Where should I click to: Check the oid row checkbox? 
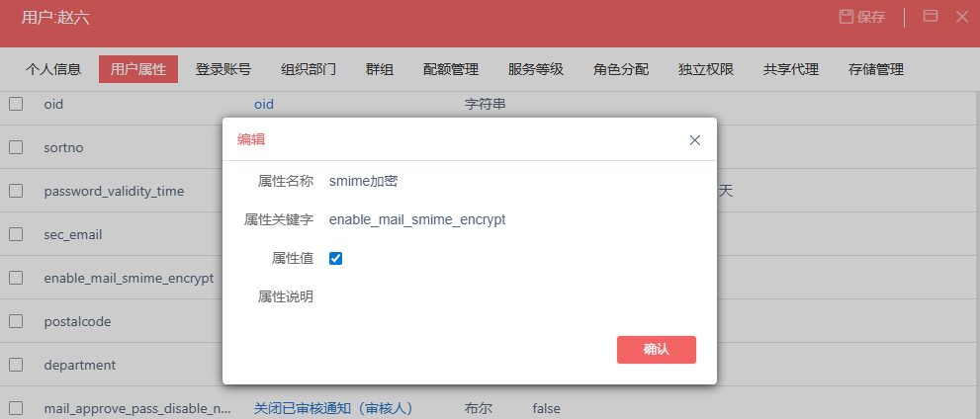pos(16,104)
